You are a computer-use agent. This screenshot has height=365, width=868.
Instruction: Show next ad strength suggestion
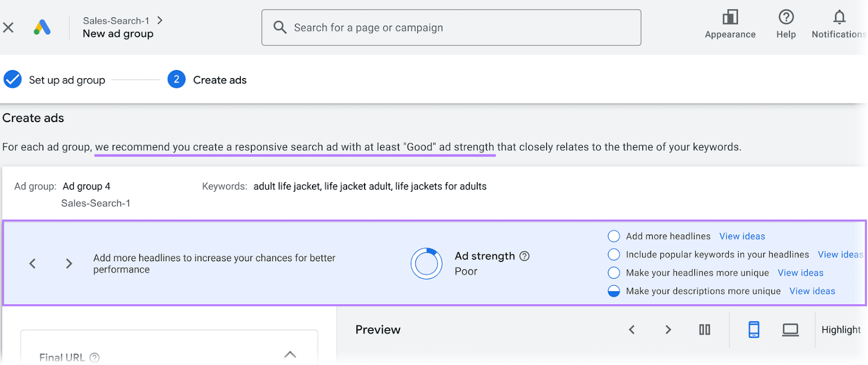tap(69, 264)
